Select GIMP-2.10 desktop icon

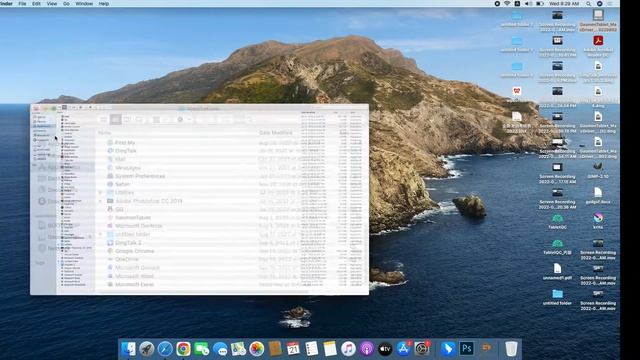click(x=598, y=171)
